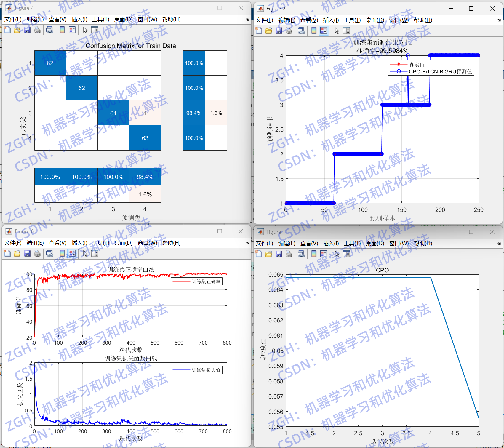Toggle Insert Legend icon in Figure 2
The height and width of the screenshot is (448, 504).
coord(324,31)
